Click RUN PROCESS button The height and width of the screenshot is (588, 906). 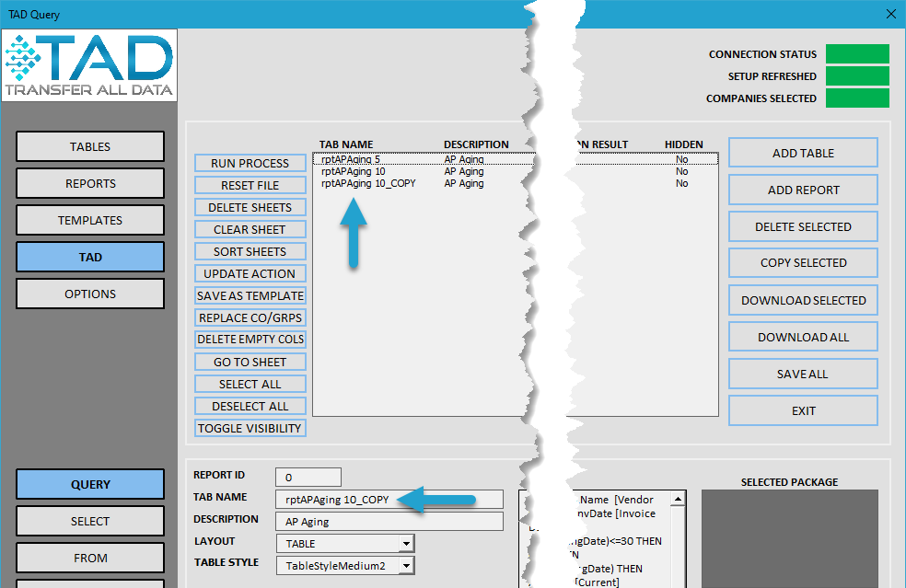[x=250, y=164]
